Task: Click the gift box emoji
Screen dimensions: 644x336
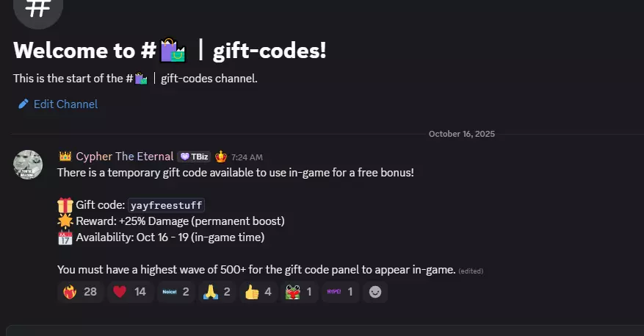Action: [65, 205]
